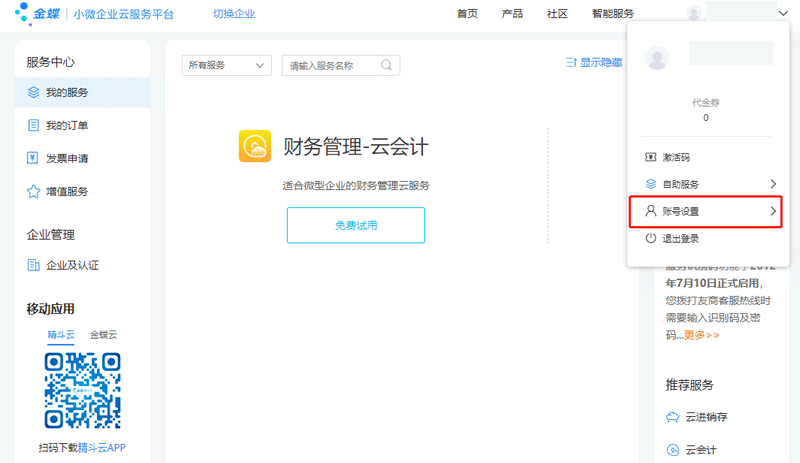Open 产品 in top navigation
The width and height of the screenshot is (800, 463).
512,14
